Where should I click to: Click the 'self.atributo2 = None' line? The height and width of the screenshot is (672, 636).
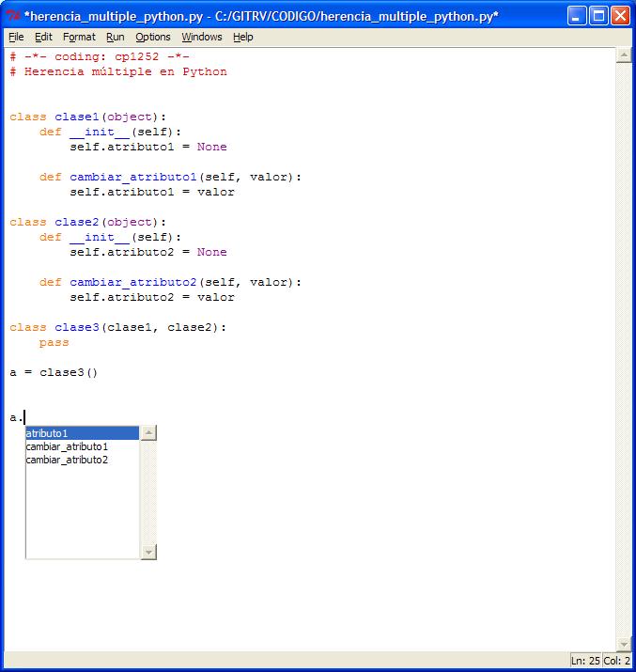148,252
